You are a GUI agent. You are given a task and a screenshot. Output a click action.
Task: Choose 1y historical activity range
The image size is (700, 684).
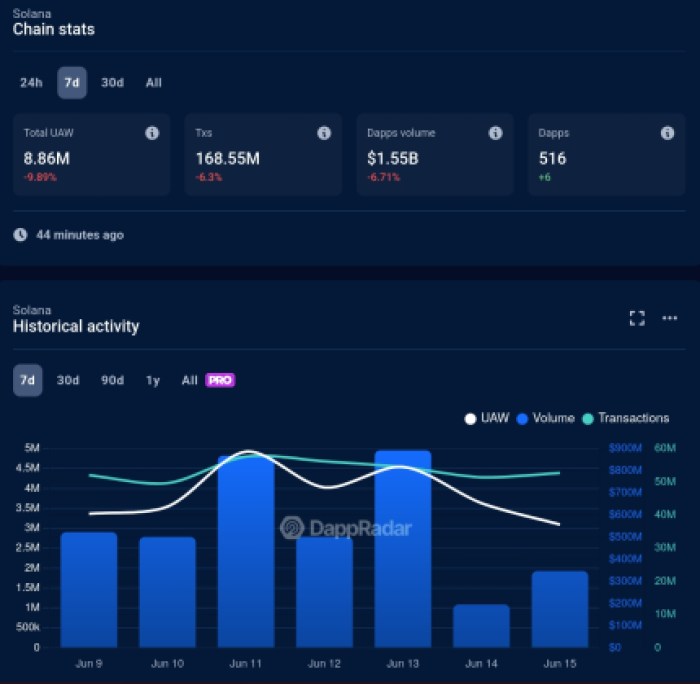coord(152,380)
